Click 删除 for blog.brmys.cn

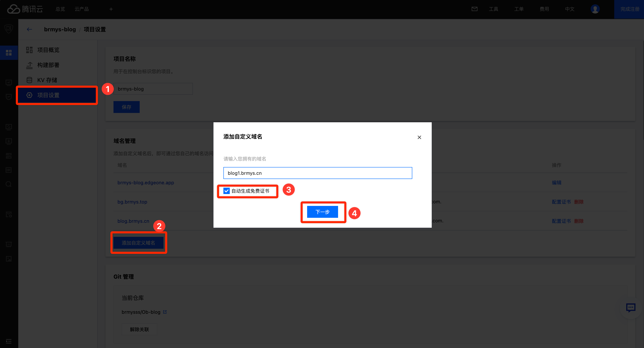[579, 221]
